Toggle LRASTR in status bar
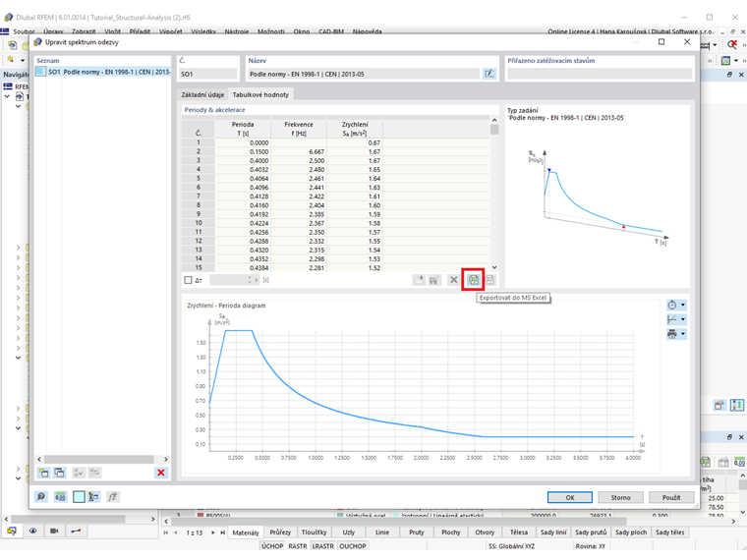This screenshot has height=560, width=747. 323,546
